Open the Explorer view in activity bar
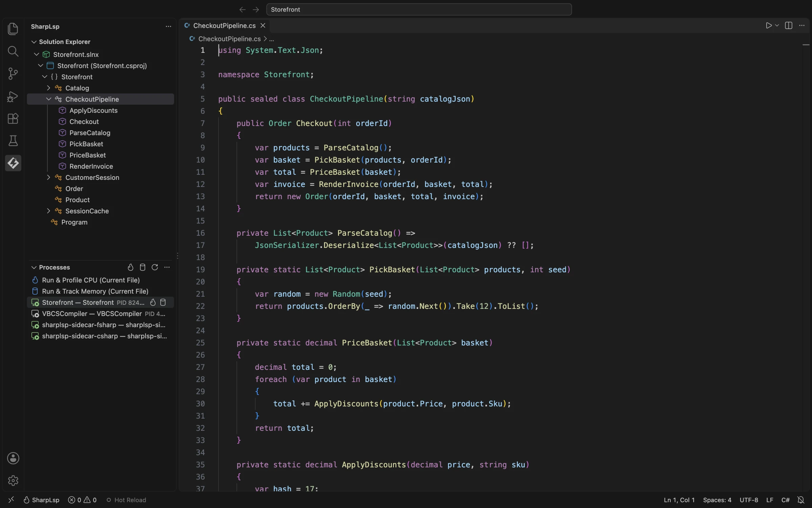Image resolution: width=812 pixels, height=508 pixels. (x=13, y=29)
